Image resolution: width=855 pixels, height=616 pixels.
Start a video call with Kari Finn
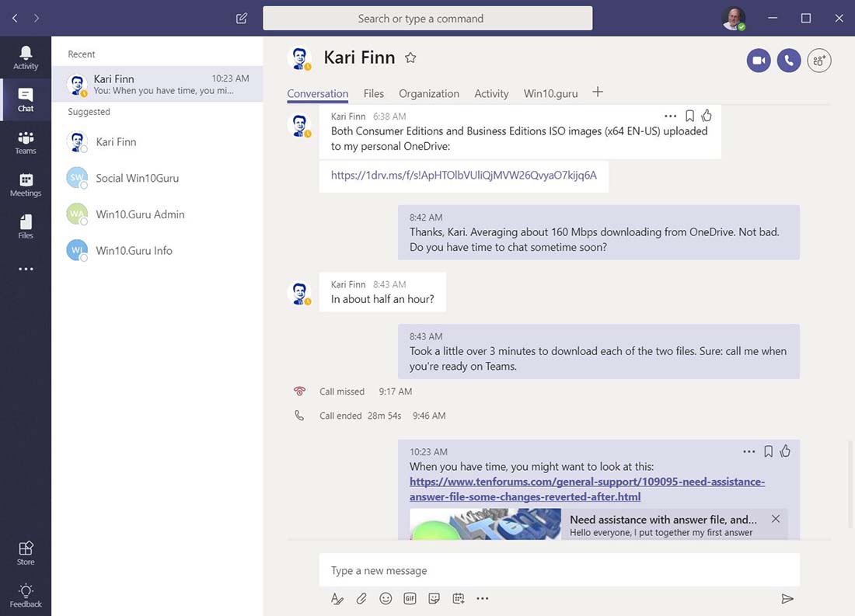(759, 60)
